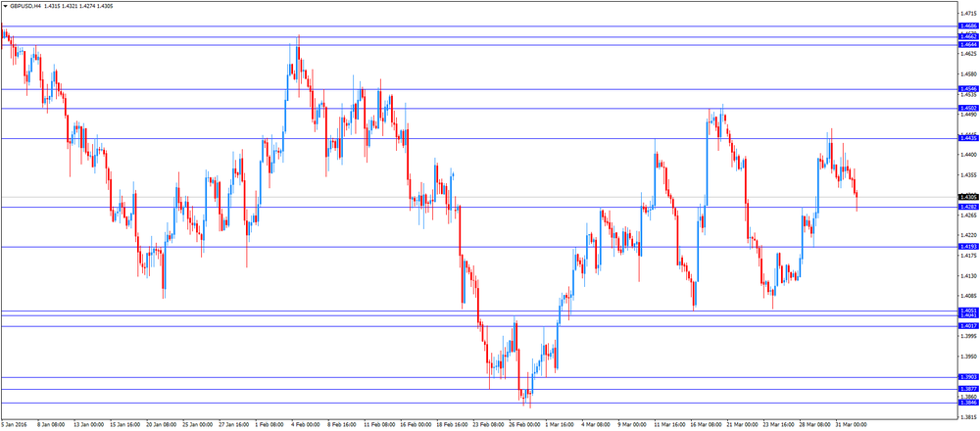This screenshot has width=980, height=431.
Task: Click the 11 Mar 16:00 time label
Action: pos(668,425)
